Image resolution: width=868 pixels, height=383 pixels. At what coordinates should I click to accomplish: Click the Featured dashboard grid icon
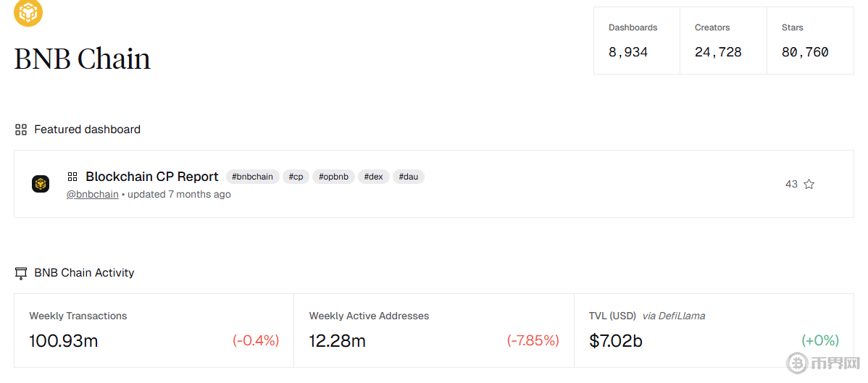21,130
